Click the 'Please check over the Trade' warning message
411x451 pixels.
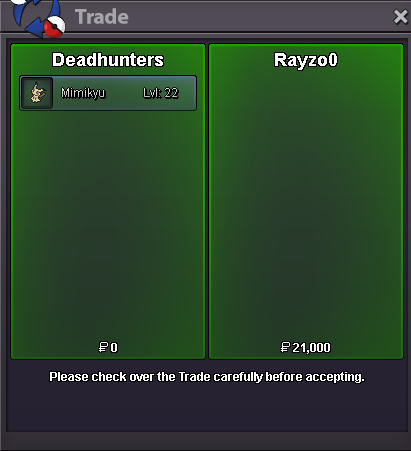(x=207, y=377)
